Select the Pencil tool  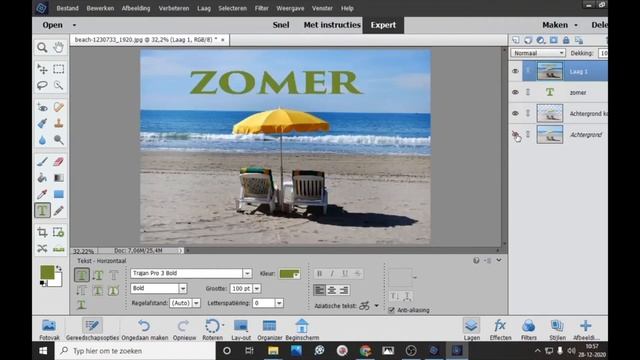tap(58, 211)
